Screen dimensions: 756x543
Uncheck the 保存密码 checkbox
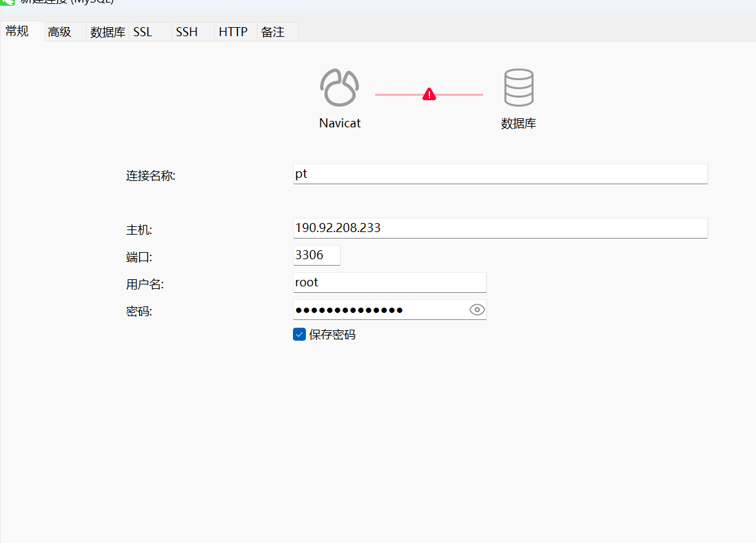point(299,334)
